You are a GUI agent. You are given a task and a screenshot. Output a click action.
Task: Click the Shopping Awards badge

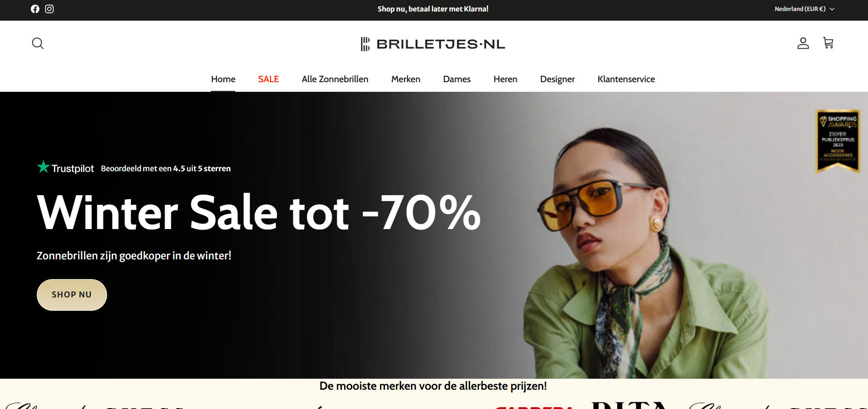point(838,141)
